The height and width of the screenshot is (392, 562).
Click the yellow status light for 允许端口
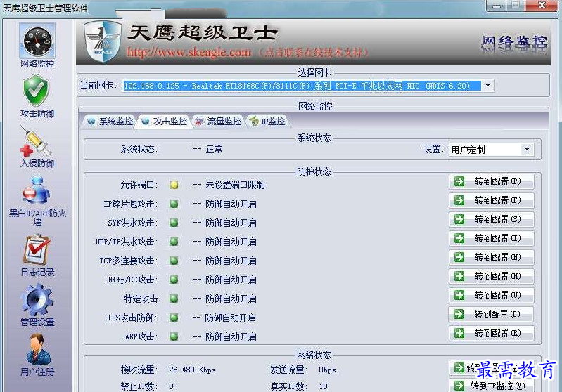coord(174,185)
